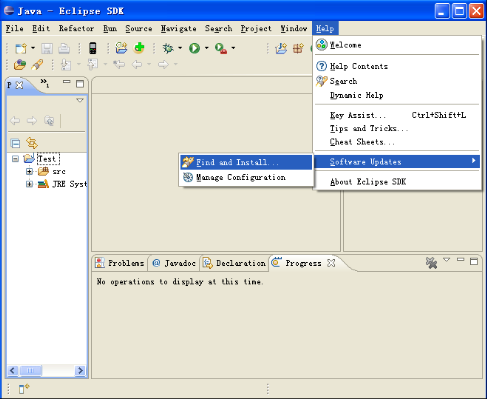Select Cheat Sheets in the Help menu

(x=397, y=142)
